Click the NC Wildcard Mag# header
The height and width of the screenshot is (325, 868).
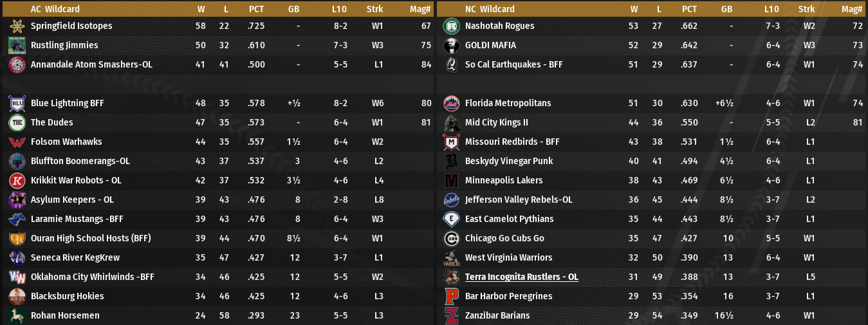point(851,9)
